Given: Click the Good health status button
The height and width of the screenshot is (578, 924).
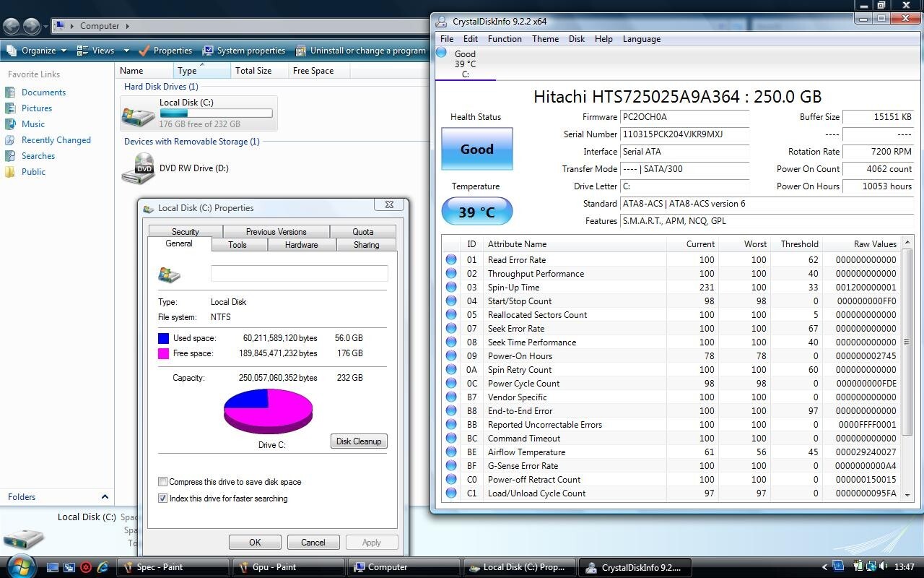Looking at the screenshot, I should coord(477,150).
